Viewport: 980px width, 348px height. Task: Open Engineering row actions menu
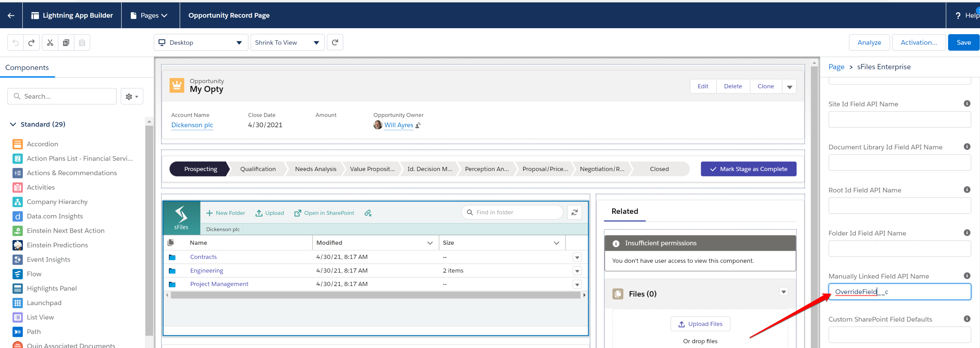(x=577, y=271)
